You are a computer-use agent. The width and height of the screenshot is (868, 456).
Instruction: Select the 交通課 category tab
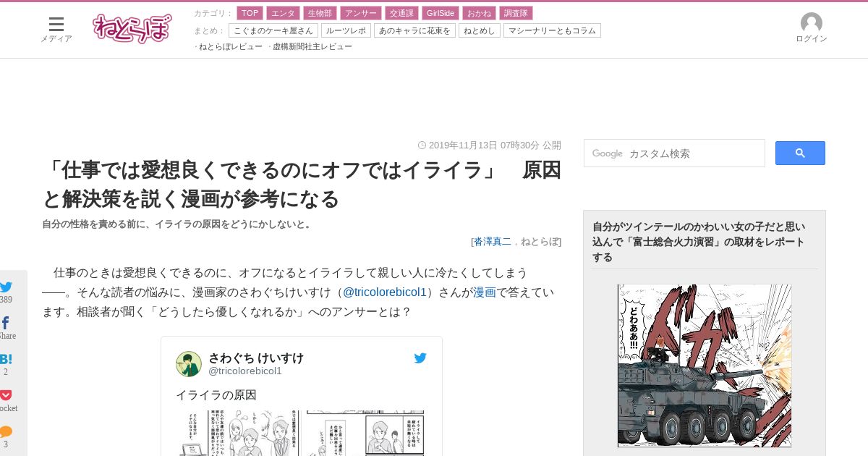click(x=401, y=13)
